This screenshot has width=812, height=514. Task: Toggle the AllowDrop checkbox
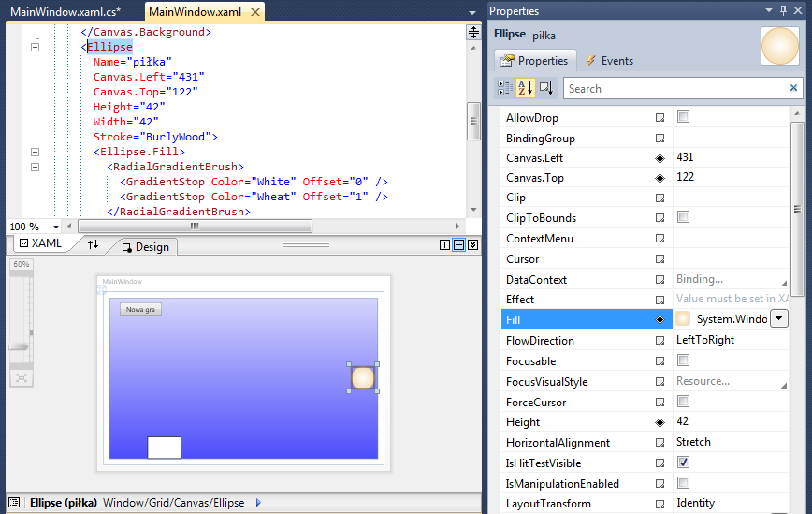(x=684, y=117)
